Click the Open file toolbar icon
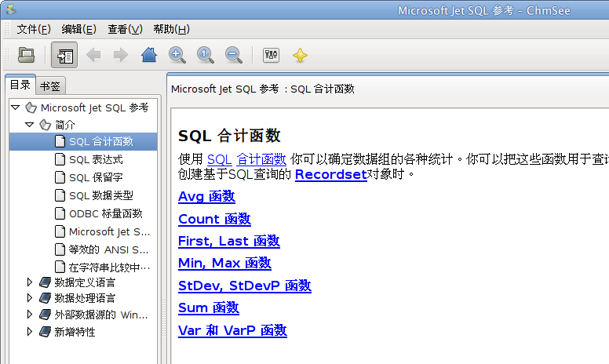The image size is (609, 364). tap(26, 55)
